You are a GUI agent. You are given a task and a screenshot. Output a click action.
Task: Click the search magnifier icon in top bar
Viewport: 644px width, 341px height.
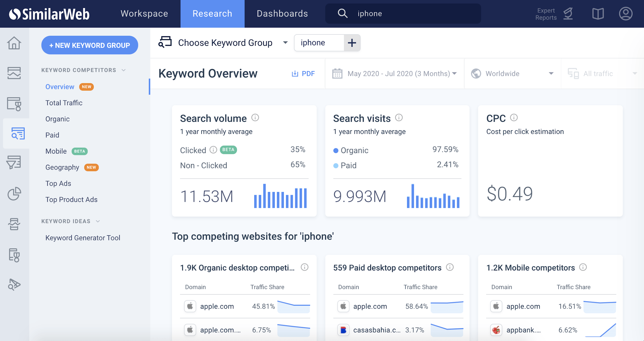click(x=343, y=13)
